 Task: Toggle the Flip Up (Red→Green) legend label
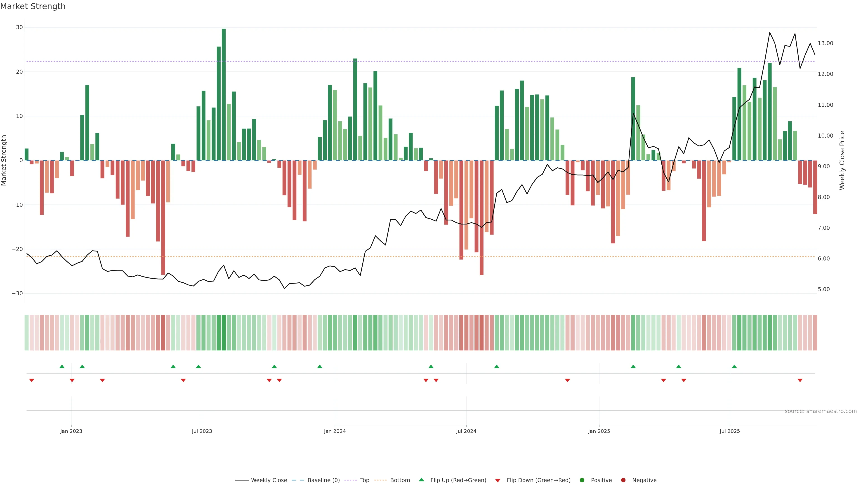point(458,480)
